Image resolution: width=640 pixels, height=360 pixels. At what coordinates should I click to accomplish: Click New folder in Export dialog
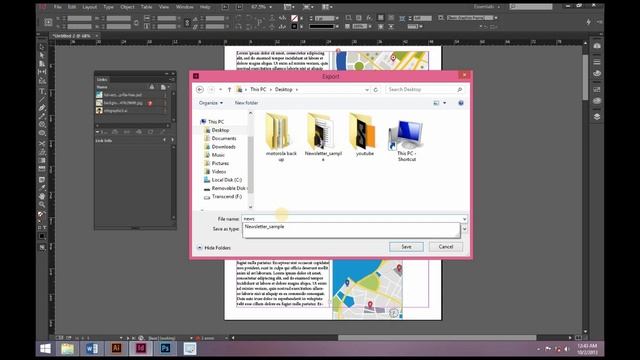point(246,103)
